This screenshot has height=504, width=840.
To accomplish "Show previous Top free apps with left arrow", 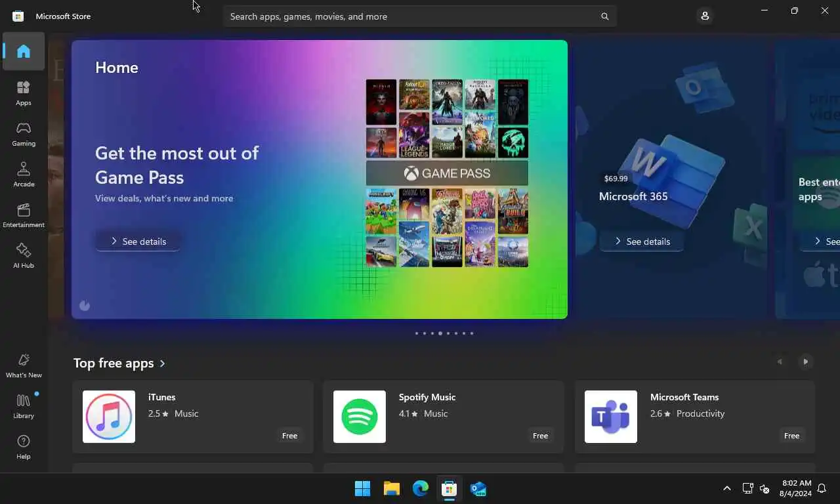I will click(780, 362).
